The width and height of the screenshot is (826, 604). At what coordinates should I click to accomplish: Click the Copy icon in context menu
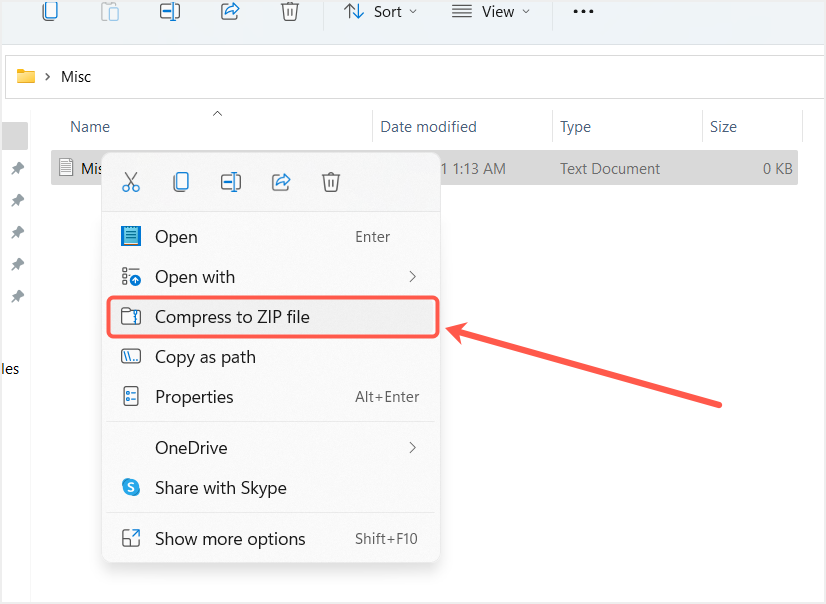point(181,182)
